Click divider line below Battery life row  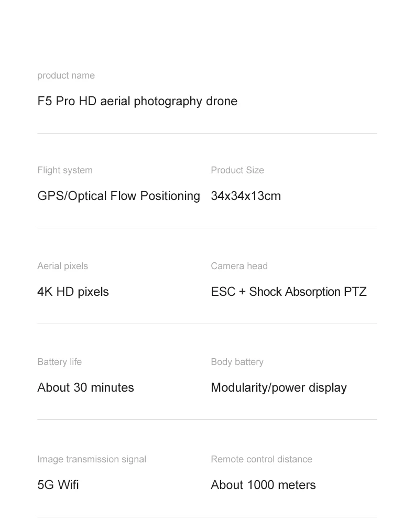[207, 420]
